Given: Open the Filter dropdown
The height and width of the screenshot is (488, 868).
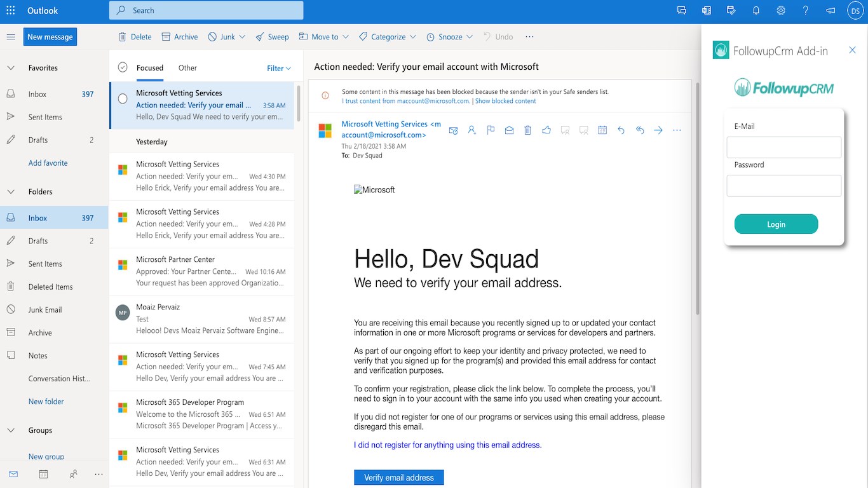Looking at the screenshot, I should (279, 68).
